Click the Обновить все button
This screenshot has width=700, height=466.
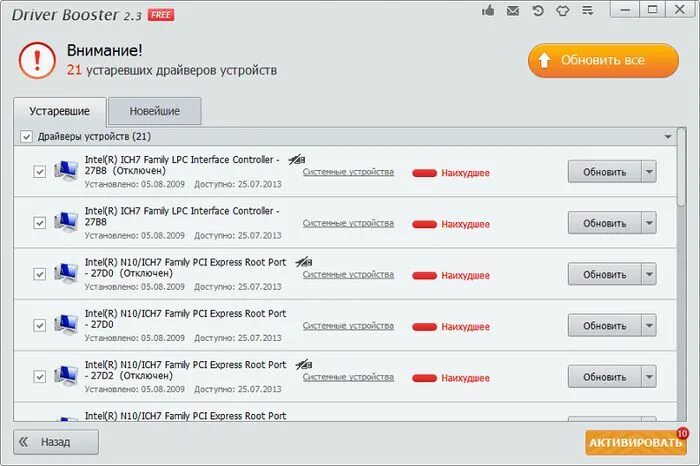pos(603,60)
